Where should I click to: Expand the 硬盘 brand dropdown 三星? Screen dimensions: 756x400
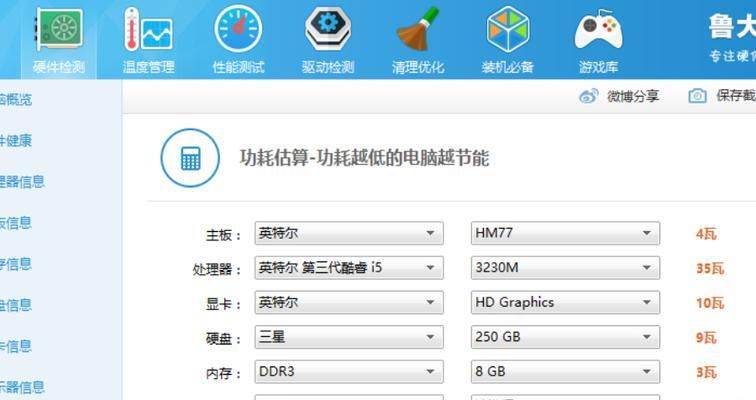click(349, 337)
